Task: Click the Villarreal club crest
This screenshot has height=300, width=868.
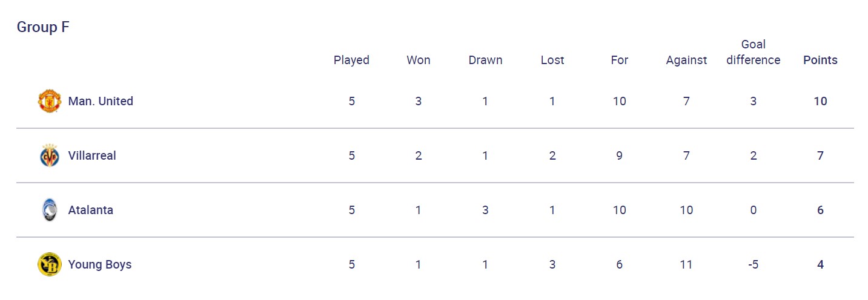Action: point(49,156)
